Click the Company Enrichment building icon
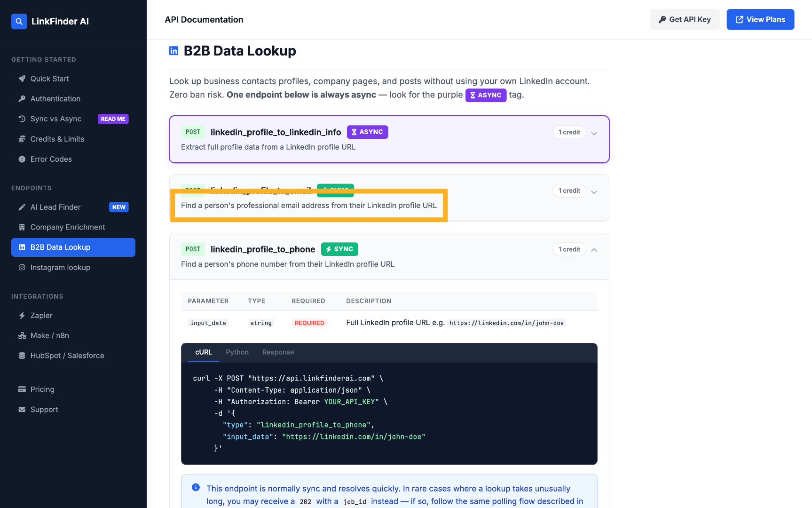812x508 pixels. click(22, 227)
